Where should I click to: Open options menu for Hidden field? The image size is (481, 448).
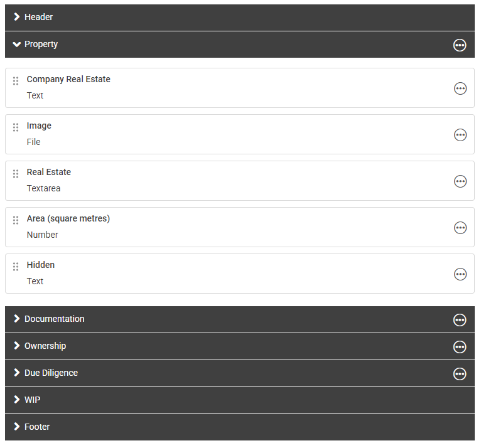point(460,274)
